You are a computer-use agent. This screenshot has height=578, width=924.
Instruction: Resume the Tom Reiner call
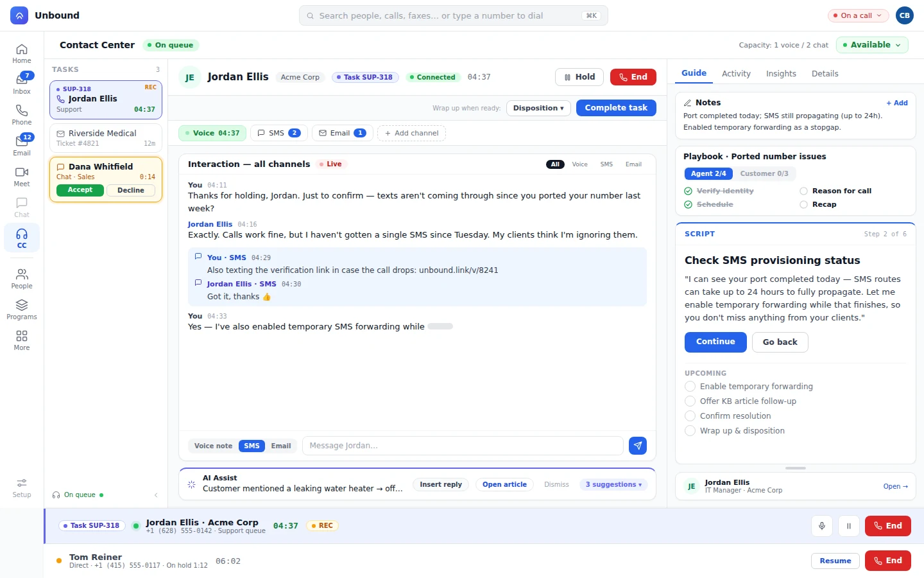coord(835,561)
